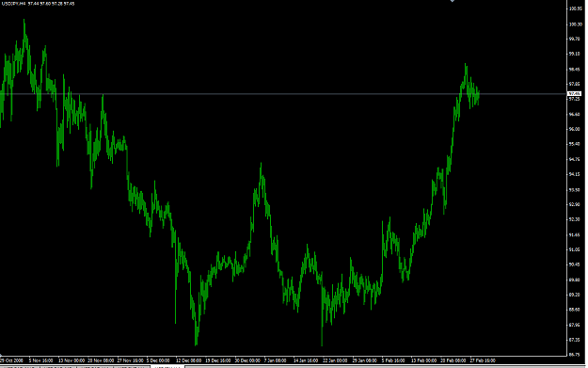Screen dimensions: 588x368
Task: Click the 30 Dec 00:00 time label
Action: point(247,360)
